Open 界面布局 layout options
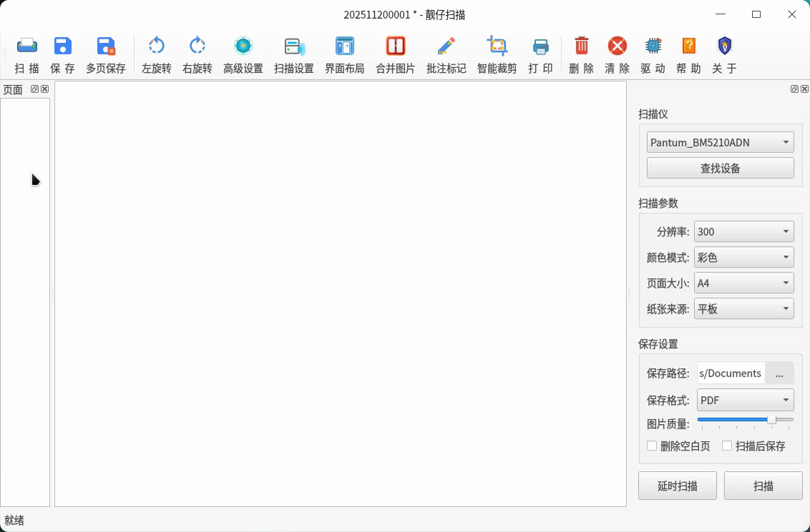Image resolution: width=810 pixels, height=532 pixels. [345, 54]
